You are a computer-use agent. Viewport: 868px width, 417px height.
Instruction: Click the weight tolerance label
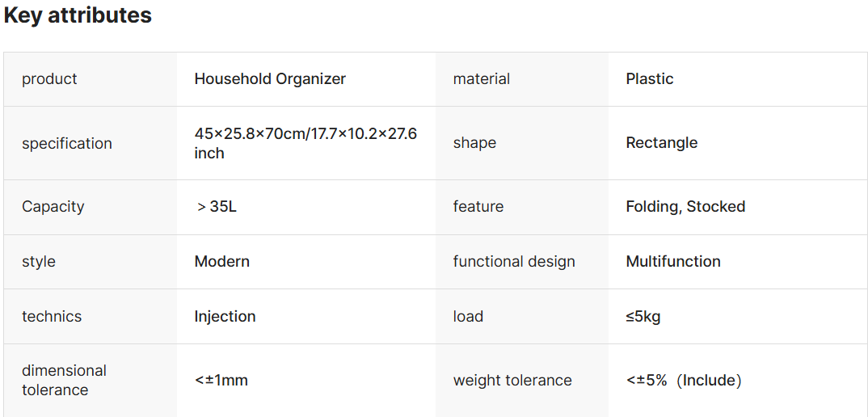coord(512,380)
